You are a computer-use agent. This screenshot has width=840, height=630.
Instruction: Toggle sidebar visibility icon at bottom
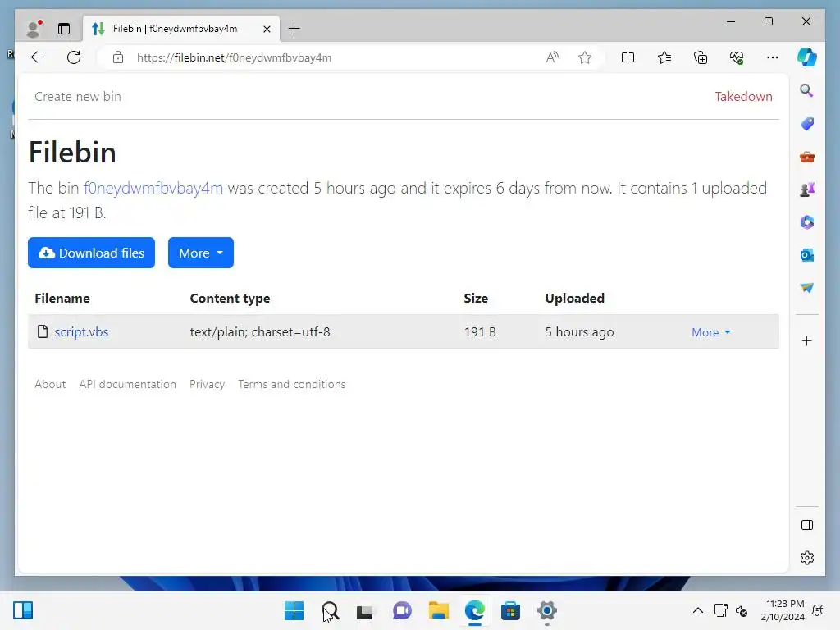[807, 525]
